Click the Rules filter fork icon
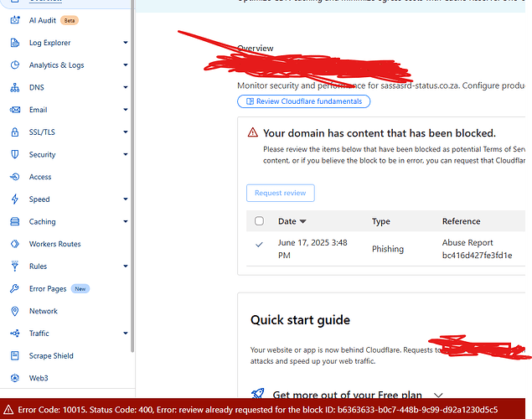Viewport: 532px width, 419px height. click(15, 266)
